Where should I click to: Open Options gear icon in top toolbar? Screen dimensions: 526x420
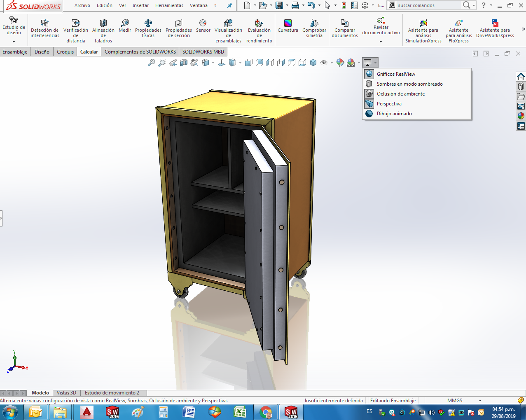365,5
